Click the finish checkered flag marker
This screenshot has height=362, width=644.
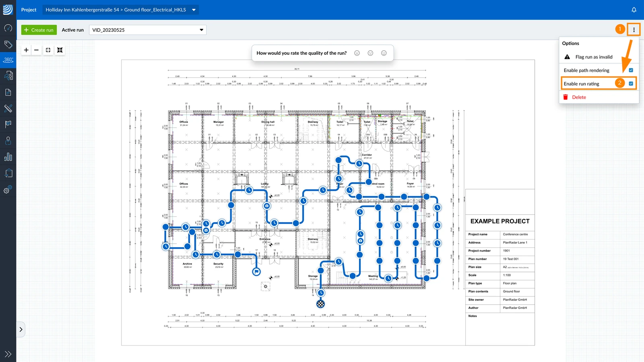(x=320, y=304)
